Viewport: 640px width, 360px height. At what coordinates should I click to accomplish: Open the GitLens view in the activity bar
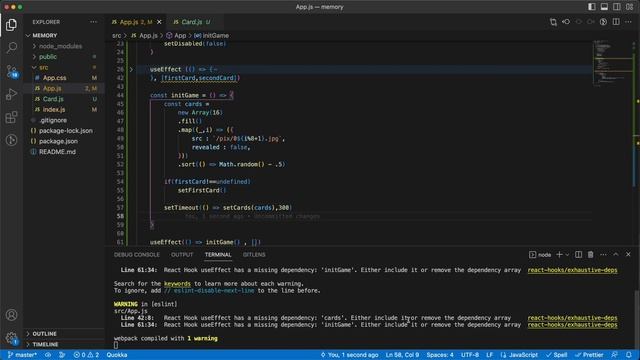click(11, 140)
